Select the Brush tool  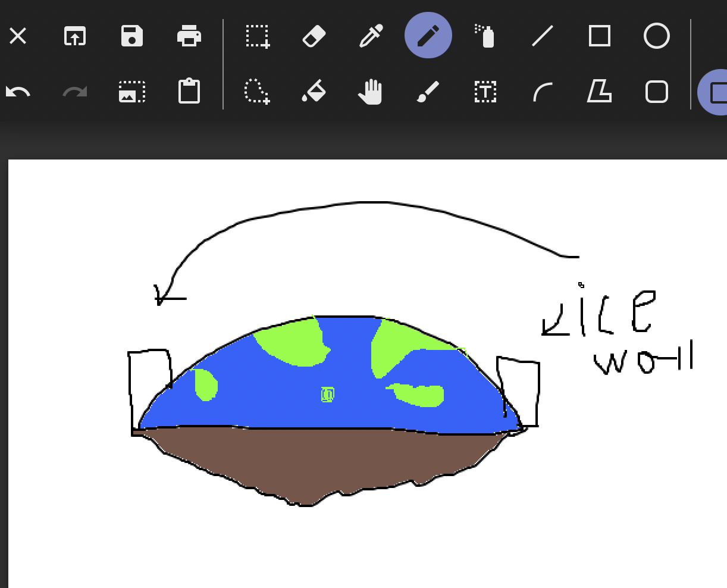click(428, 92)
